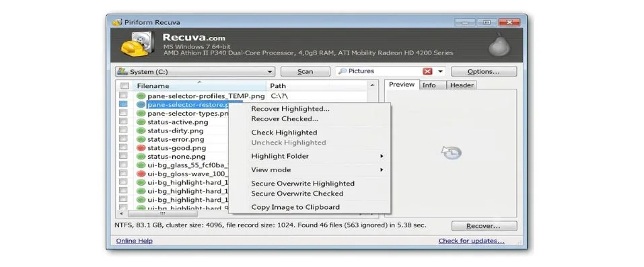Open the System (C:) drive dropdown
The height and width of the screenshot is (267, 644).
(x=270, y=72)
